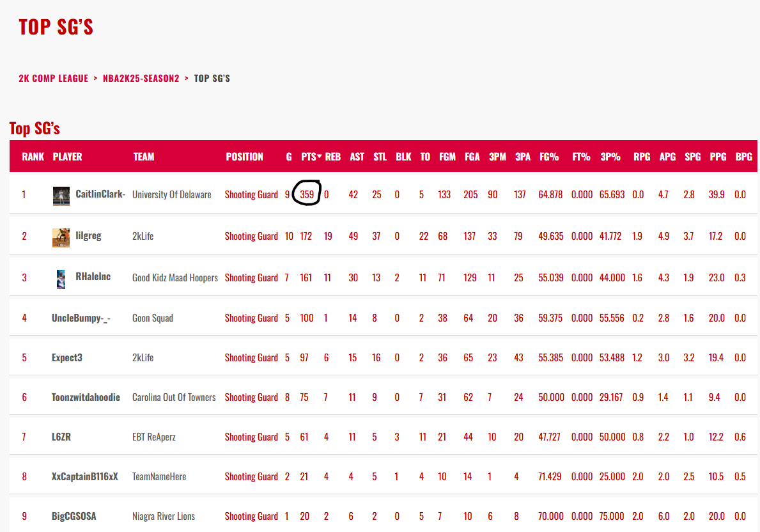This screenshot has height=532, width=760.
Task: Sort table by STL column
Action: click(x=380, y=156)
